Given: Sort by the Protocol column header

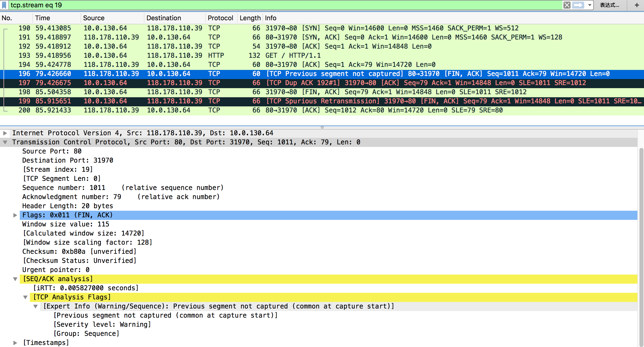Looking at the screenshot, I should click(x=220, y=18).
